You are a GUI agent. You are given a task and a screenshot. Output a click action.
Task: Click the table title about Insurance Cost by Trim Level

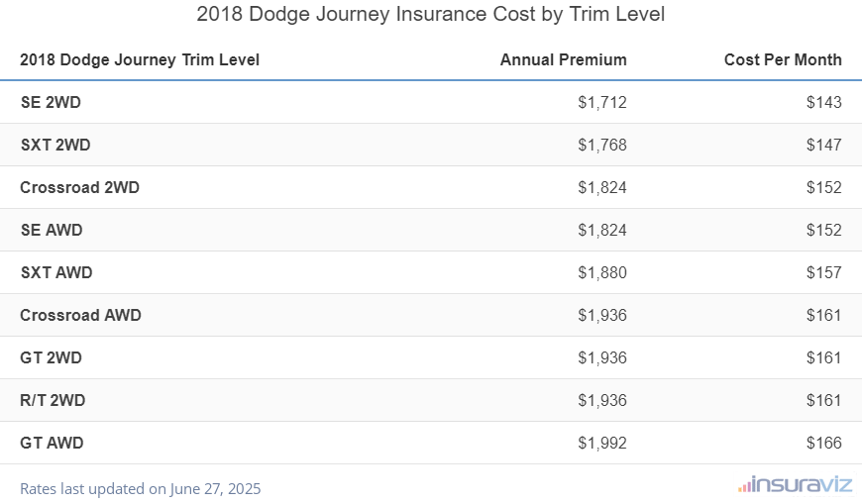(x=430, y=14)
